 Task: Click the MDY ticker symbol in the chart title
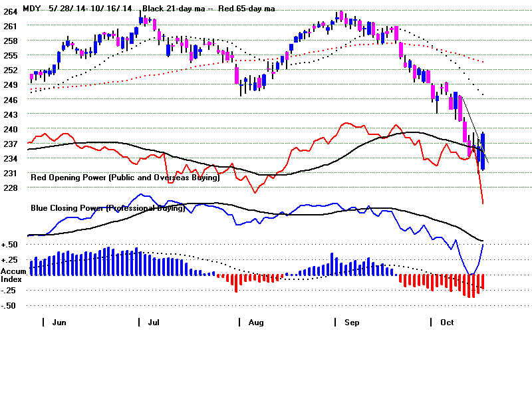[x=32, y=9]
